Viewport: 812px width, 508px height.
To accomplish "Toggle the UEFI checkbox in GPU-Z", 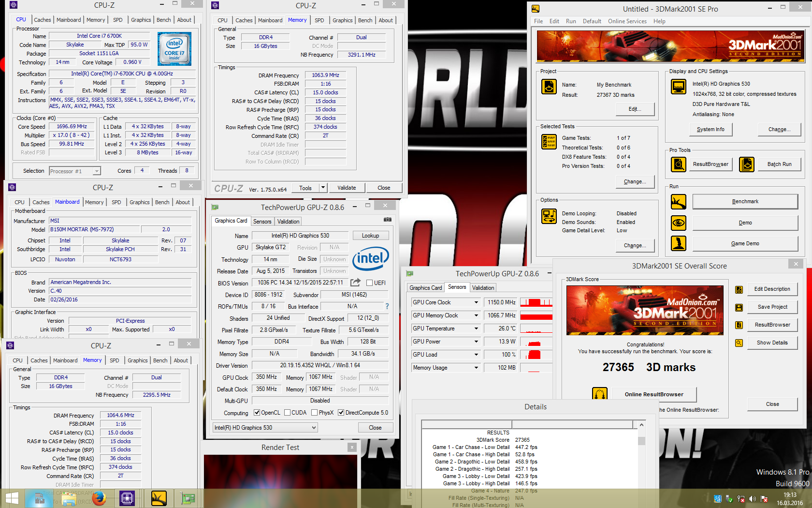I will (369, 283).
